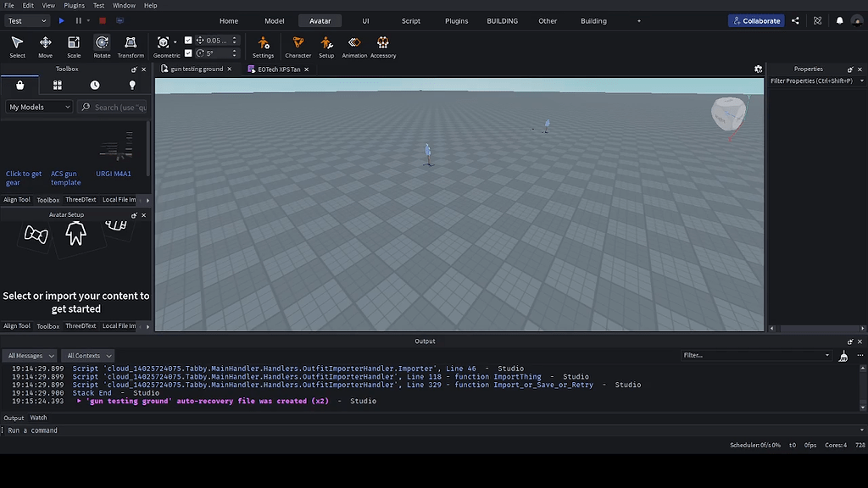Start the playtest with the Play button
Image resolution: width=868 pixels, height=488 pixels.
click(61, 21)
